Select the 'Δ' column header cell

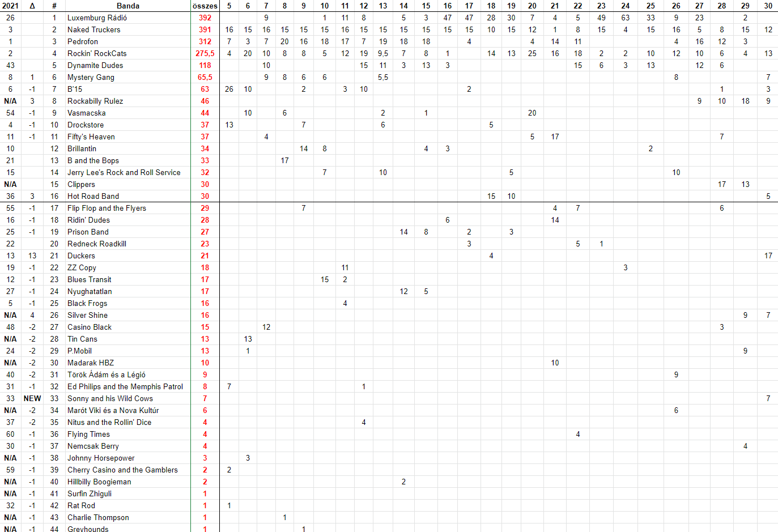pos(32,6)
